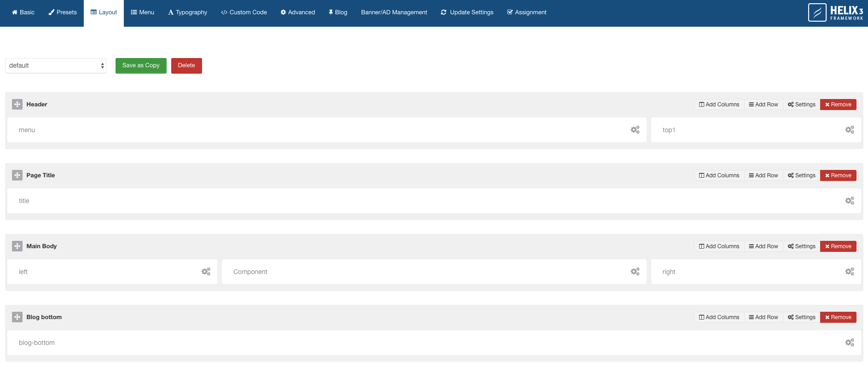Grab the Header row move handle
Screen dimensions: 868x367
[x=17, y=105]
